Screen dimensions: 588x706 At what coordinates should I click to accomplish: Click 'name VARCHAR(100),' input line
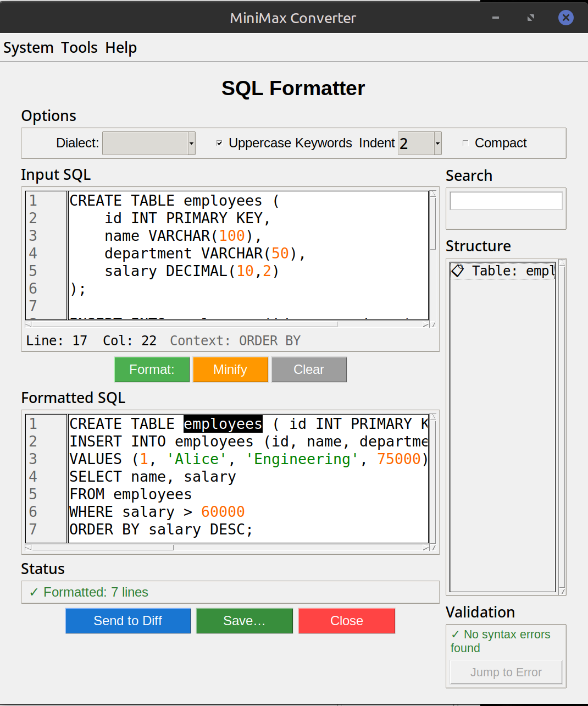coord(183,236)
